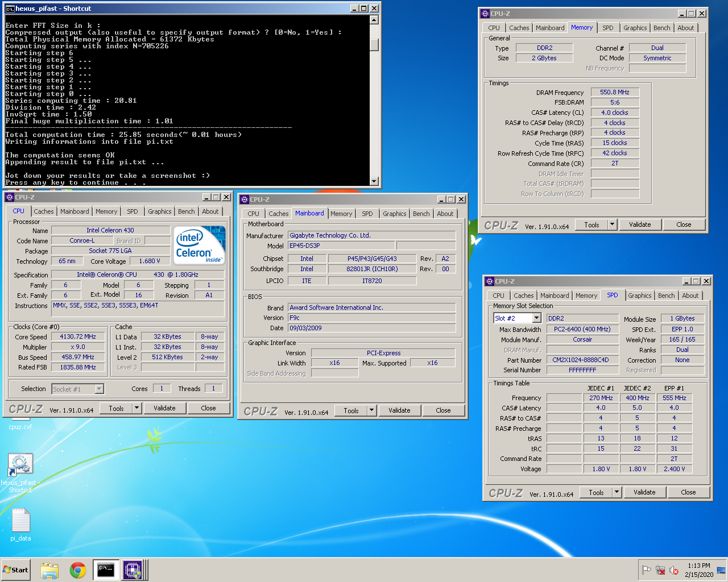Image resolution: width=728 pixels, height=582 pixels.
Task: Click Validate in the Memory window
Action: [x=640, y=225]
